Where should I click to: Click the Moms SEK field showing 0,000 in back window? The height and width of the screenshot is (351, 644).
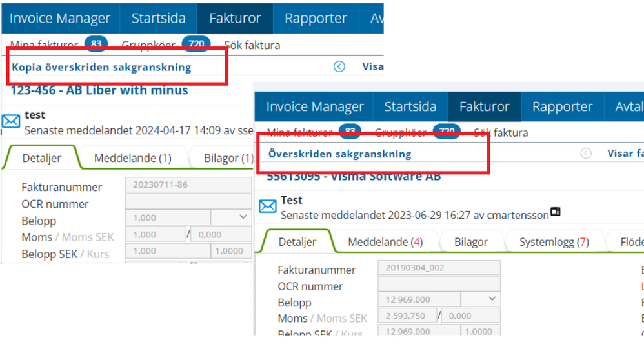221,234
